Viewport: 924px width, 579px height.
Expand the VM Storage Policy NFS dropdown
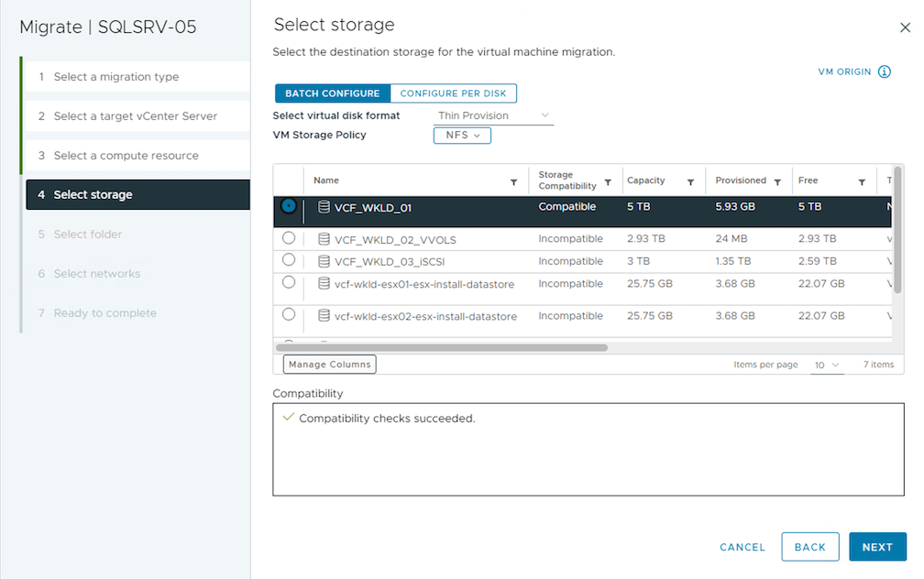pos(462,136)
